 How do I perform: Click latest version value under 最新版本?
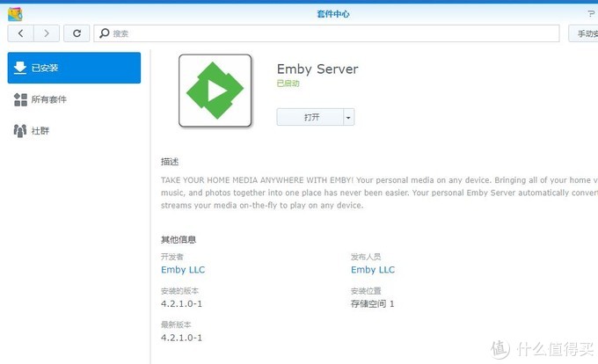[181, 338]
